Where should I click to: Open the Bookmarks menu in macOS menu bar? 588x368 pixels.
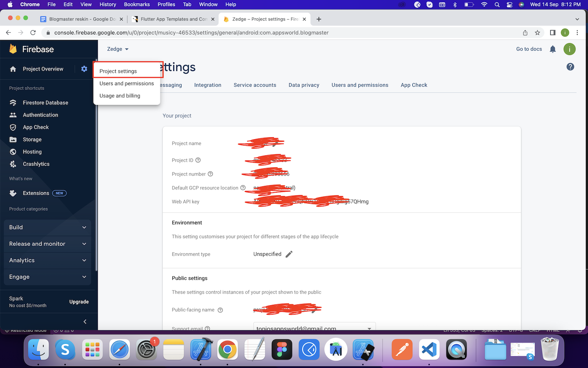point(137,4)
